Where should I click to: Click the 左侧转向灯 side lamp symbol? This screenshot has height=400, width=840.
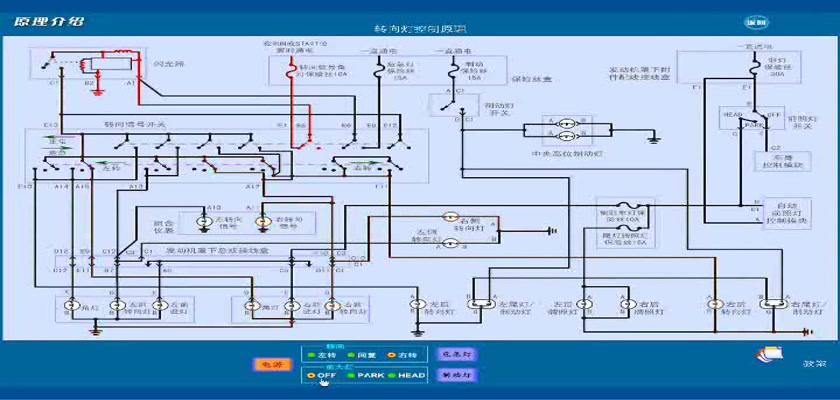tap(451, 243)
